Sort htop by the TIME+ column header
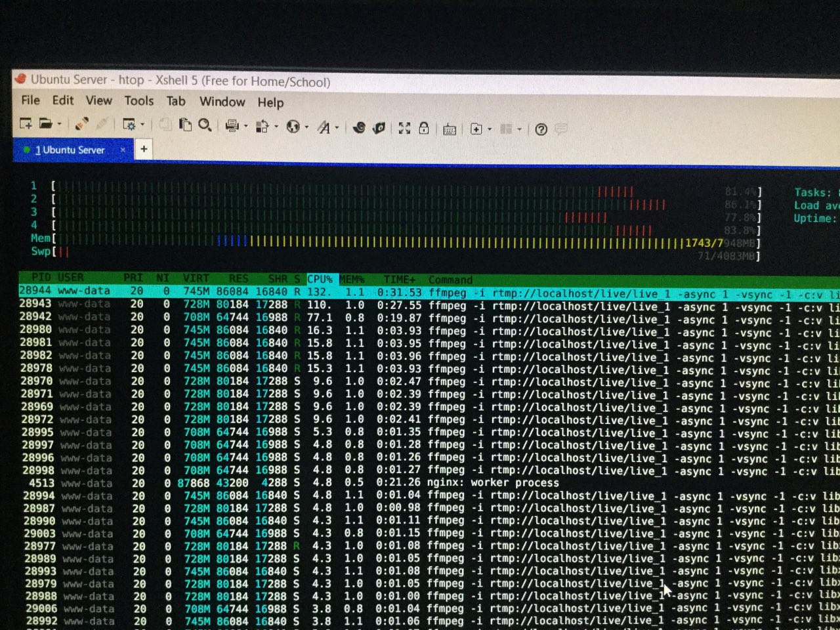840x630 pixels. (400, 279)
